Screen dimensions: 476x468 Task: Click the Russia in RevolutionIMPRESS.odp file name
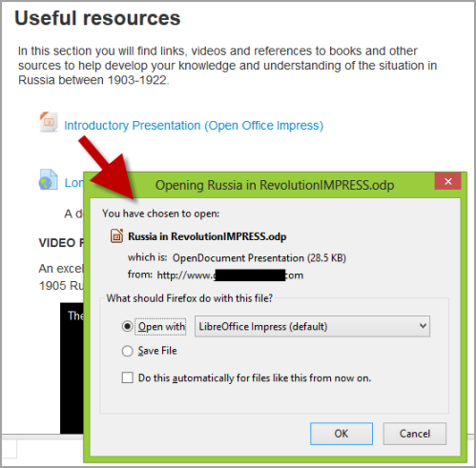click(207, 236)
